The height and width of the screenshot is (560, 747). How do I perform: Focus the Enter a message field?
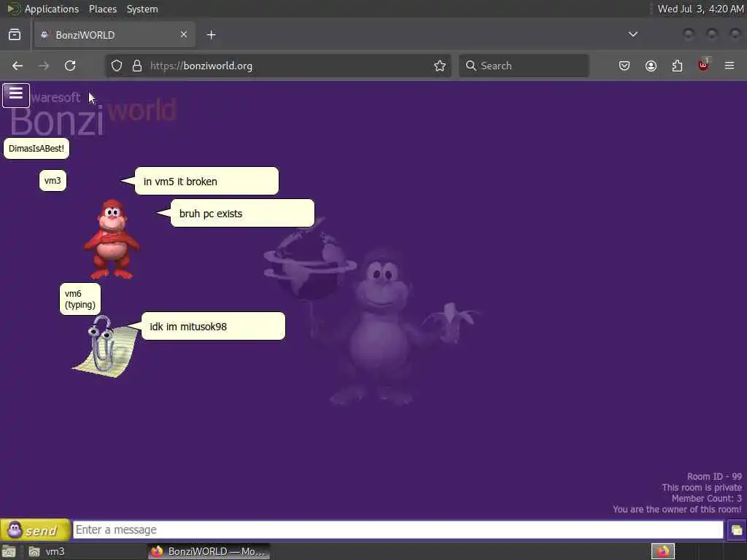[398, 529]
